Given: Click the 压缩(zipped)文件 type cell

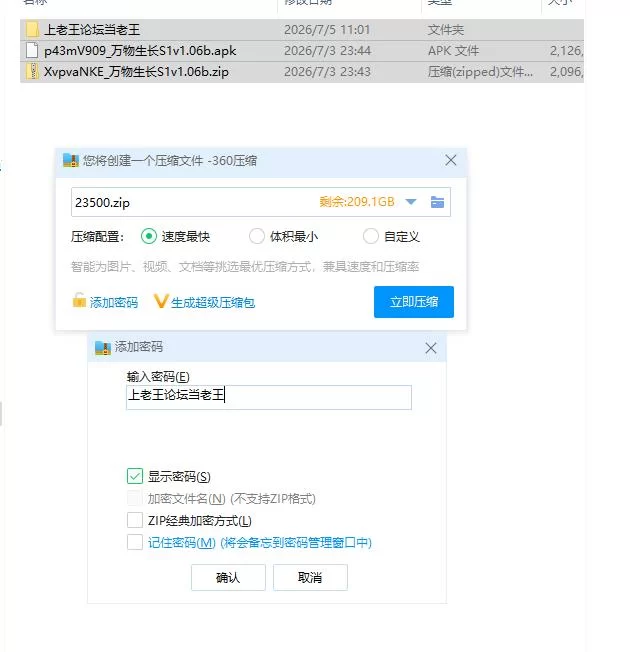Looking at the screenshot, I should tap(480, 72).
